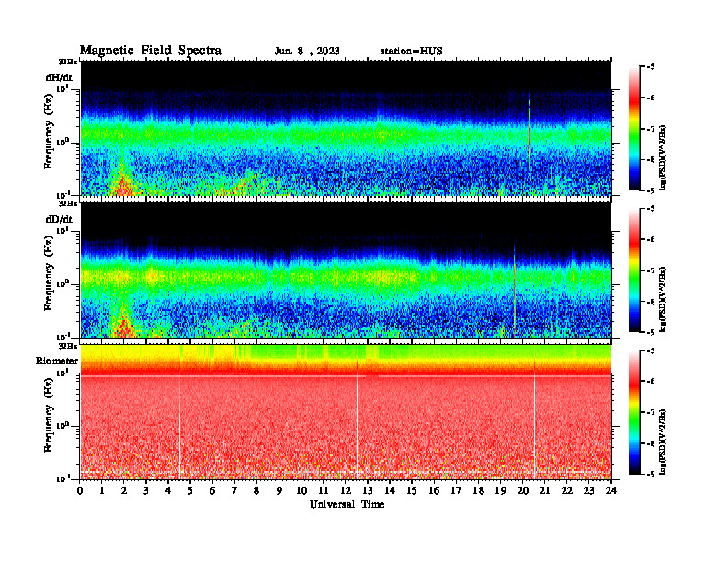Click the rotated PSD label beside the top color bar
This screenshot has width=728, height=563.
click(x=663, y=157)
